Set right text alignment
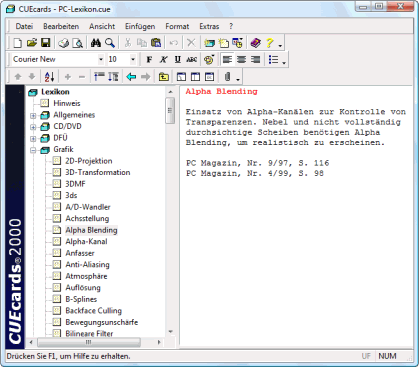 [256, 60]
